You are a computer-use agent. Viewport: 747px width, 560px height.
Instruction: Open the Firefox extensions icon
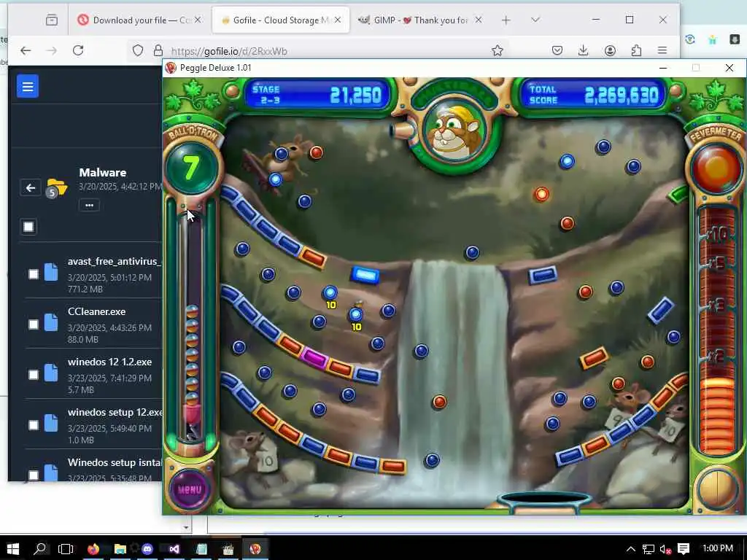point(636,50)
